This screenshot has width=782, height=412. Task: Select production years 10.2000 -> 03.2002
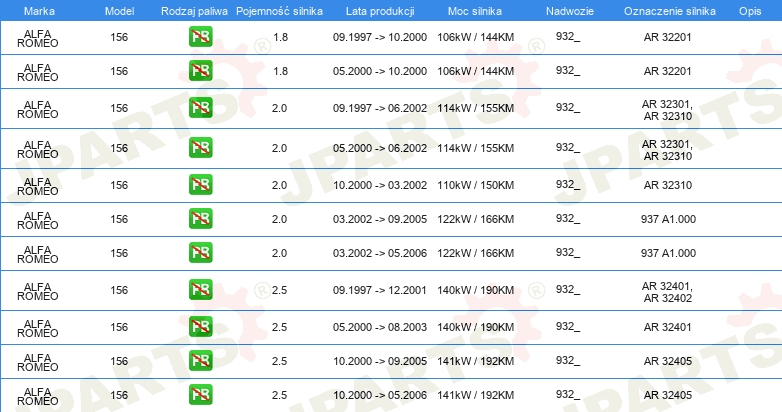coord(380,185)
